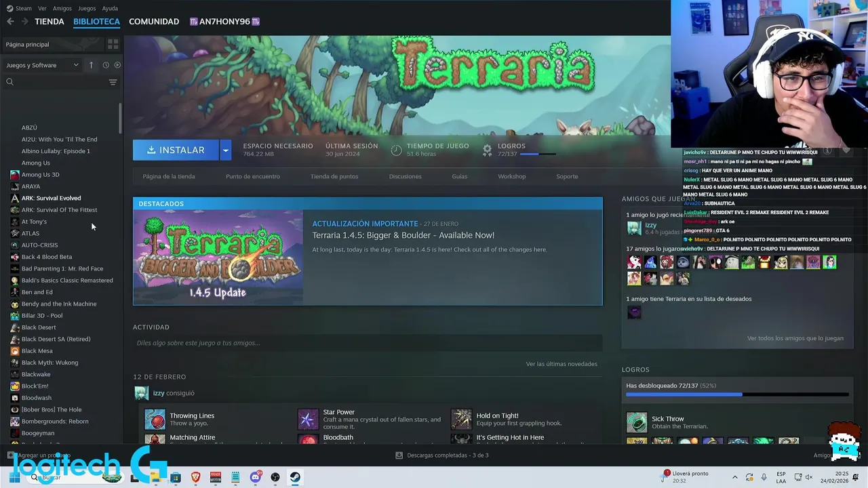
Task: Open the Workshop link
Action: pos(512,176)
